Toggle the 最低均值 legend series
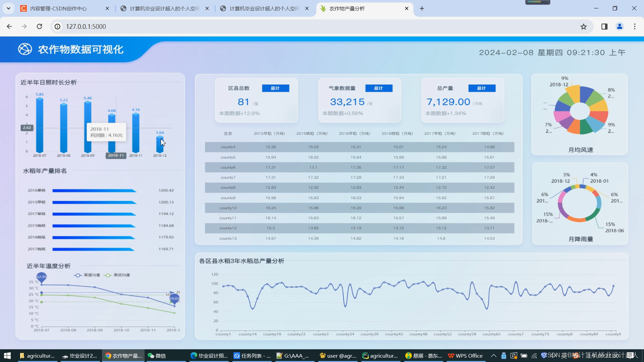This screenshot has width=644, height=362. 117,275
